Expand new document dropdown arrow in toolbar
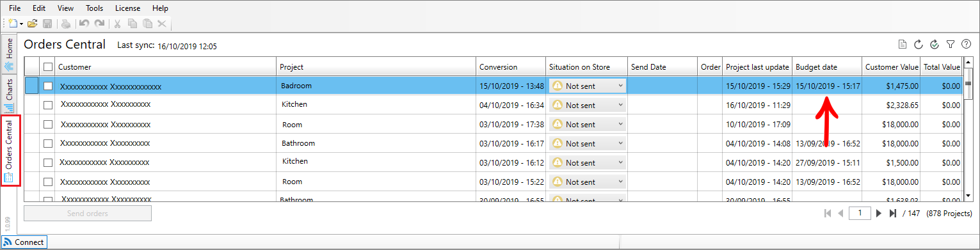Viewport: 980px width, 250px height. [22, 24]
